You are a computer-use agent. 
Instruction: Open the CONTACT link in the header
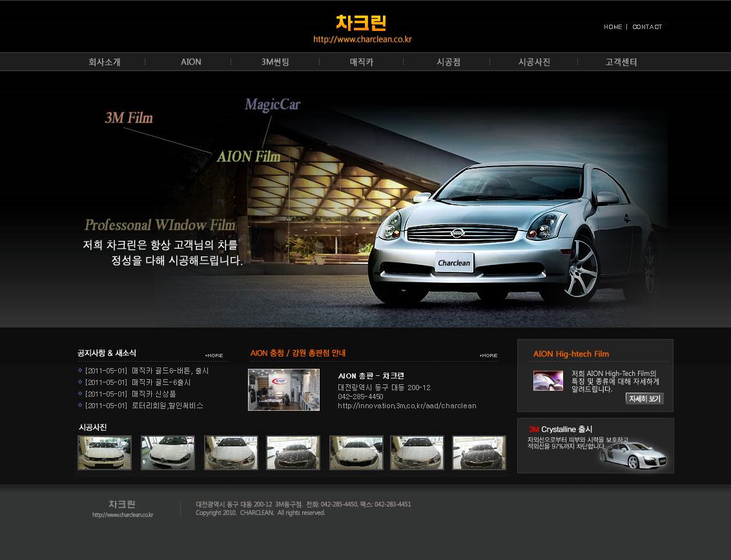click(647, 27)
